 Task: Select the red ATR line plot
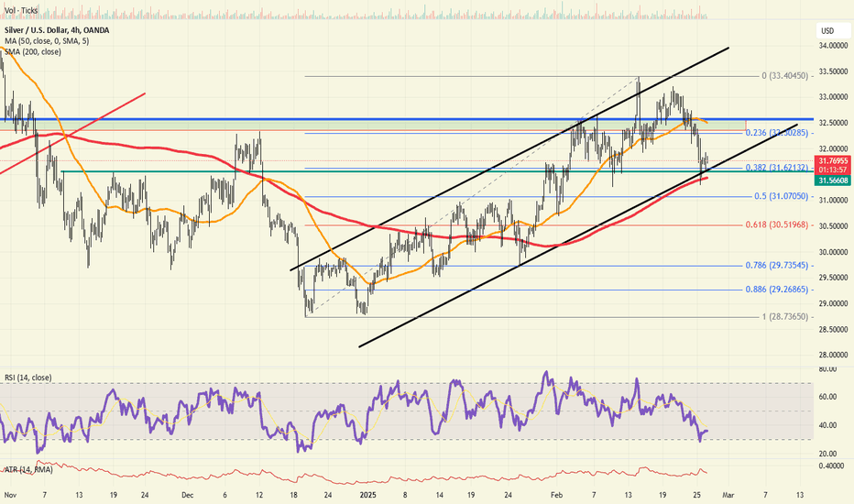click(354, 477)
